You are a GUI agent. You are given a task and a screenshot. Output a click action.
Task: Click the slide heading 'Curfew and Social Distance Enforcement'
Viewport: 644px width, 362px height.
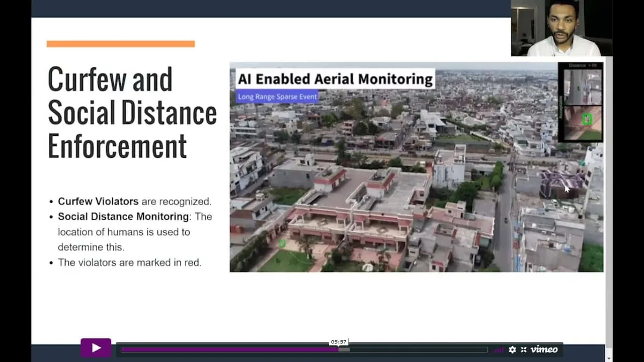click(132, 113)
